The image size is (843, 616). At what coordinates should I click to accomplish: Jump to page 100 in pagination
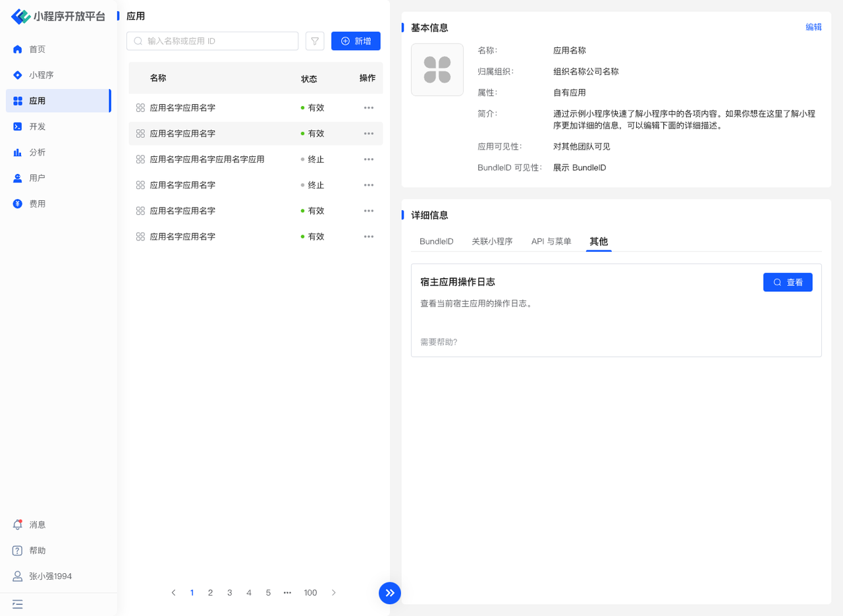pos(310,593)
